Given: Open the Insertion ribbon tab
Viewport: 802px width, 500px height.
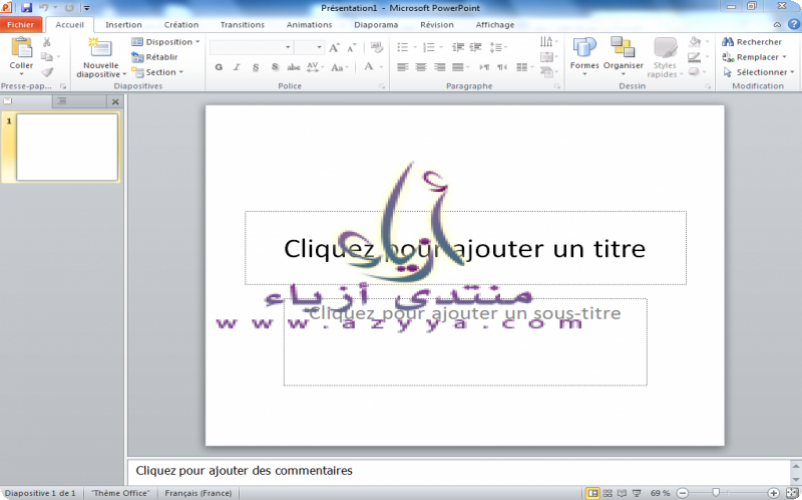Looking at the screenshot, I should click(123, 24).
